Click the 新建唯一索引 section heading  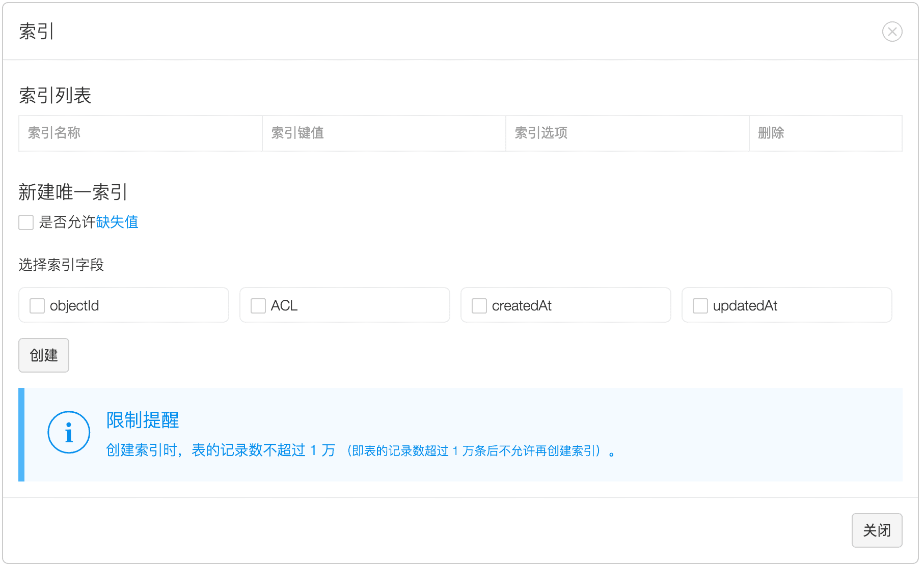tap(73, 192)
